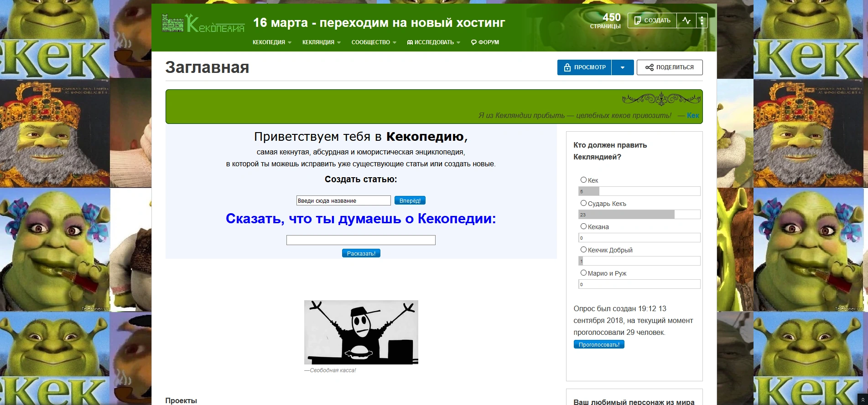Focus the article name input field

click(x=343, y=200)
